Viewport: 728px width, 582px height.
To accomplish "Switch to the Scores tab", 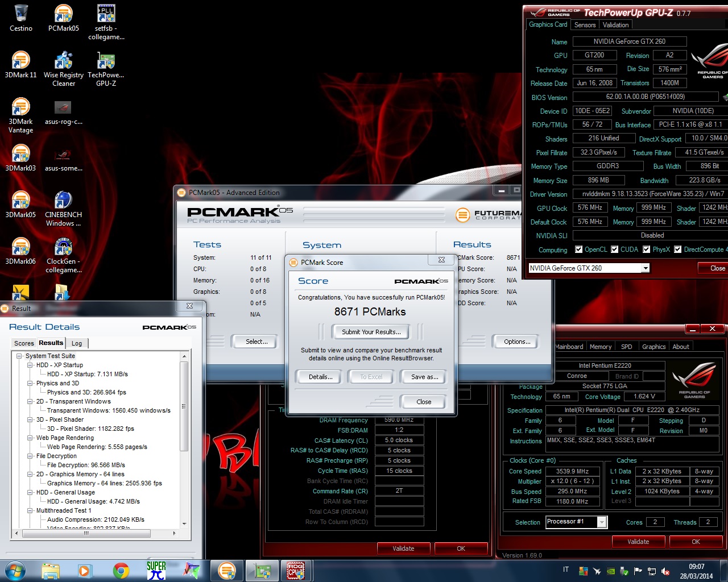I will pyautogui.click(x=24, y=343).
